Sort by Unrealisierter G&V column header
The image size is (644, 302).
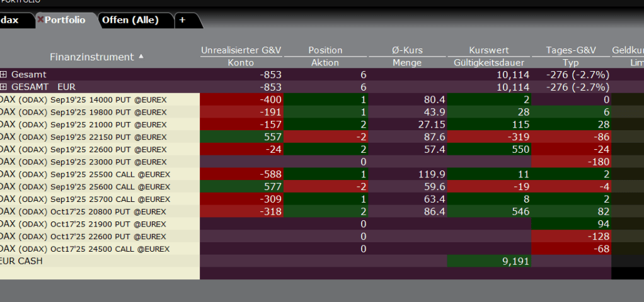(241, 50)
